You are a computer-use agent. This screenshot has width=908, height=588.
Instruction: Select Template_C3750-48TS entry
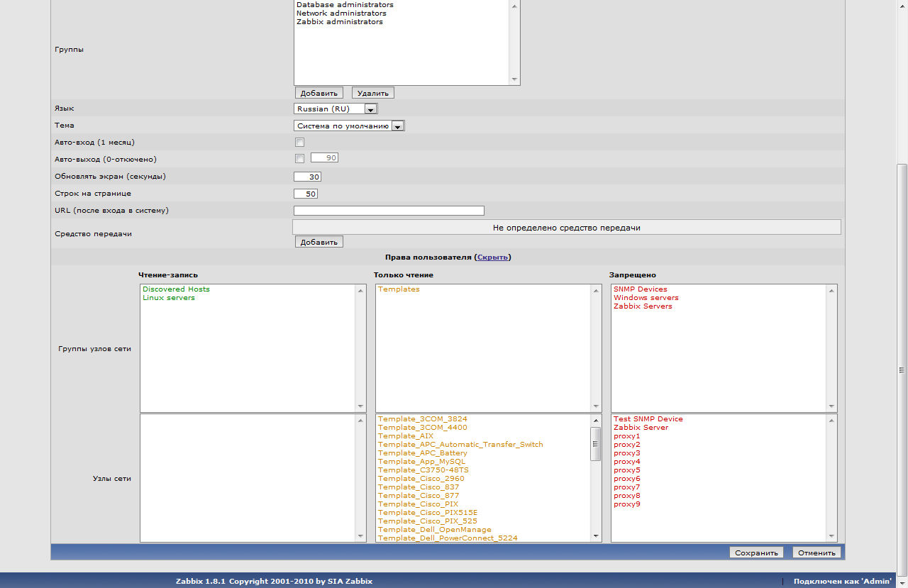click(x=423, y=470)
